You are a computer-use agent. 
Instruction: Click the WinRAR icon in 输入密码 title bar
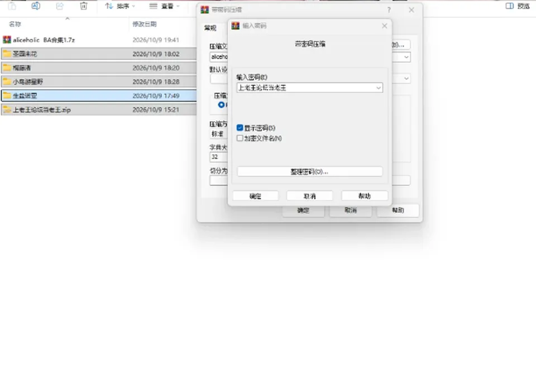tap(236, 26)
